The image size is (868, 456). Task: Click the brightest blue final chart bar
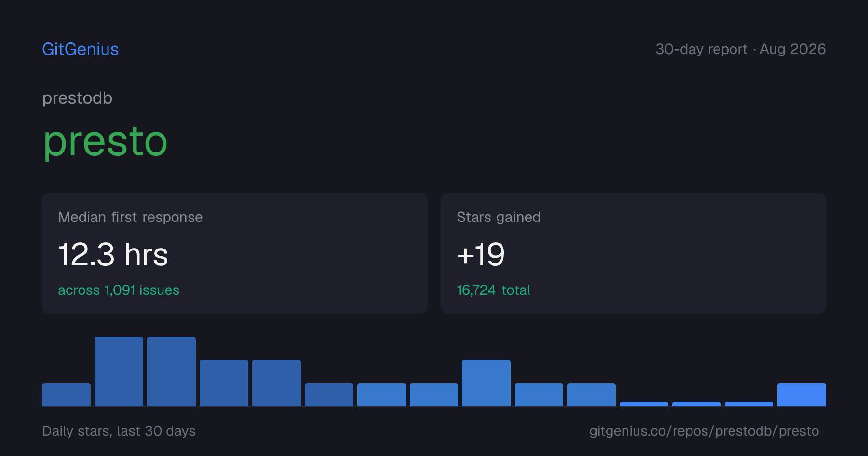(801, 395)
